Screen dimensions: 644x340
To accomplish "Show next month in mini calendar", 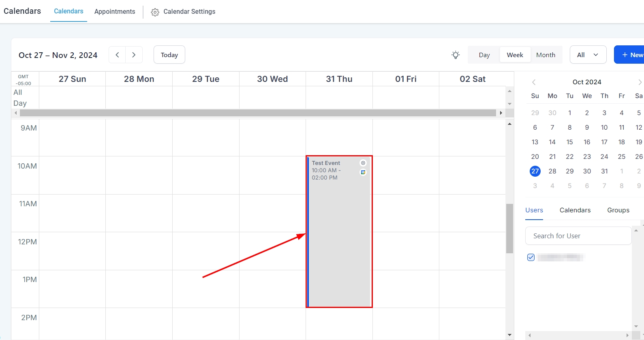I will [640, 82].
